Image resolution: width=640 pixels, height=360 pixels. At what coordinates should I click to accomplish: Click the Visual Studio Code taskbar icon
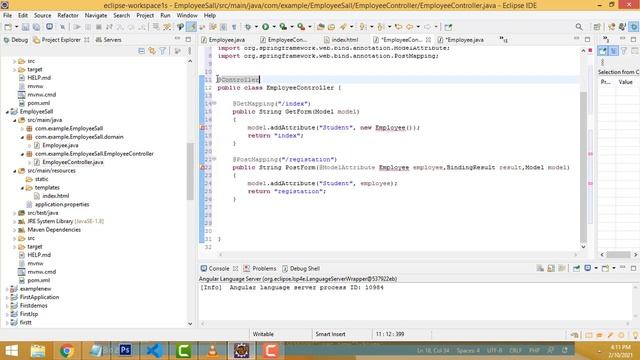click(x=155, y=350)
